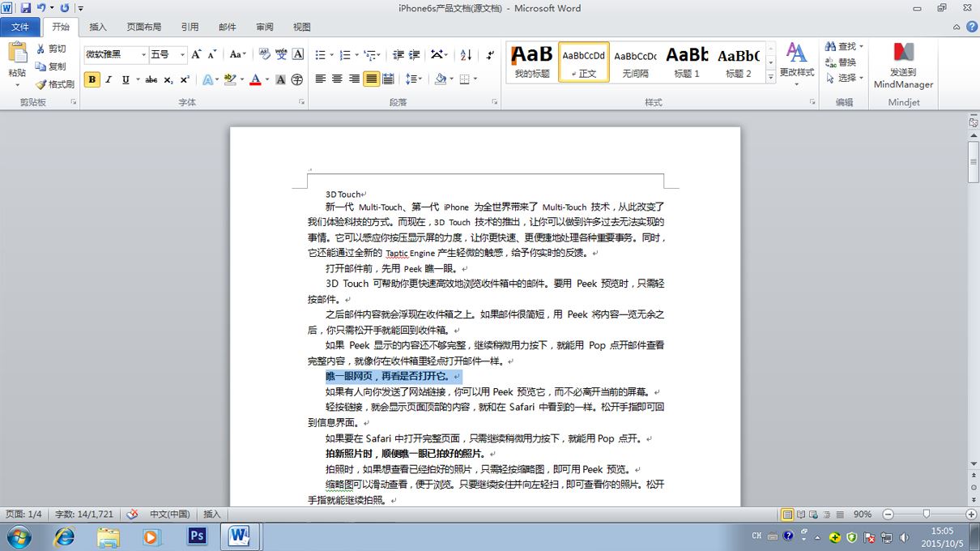Toggle Superscript formatting

tap(185, 79)
